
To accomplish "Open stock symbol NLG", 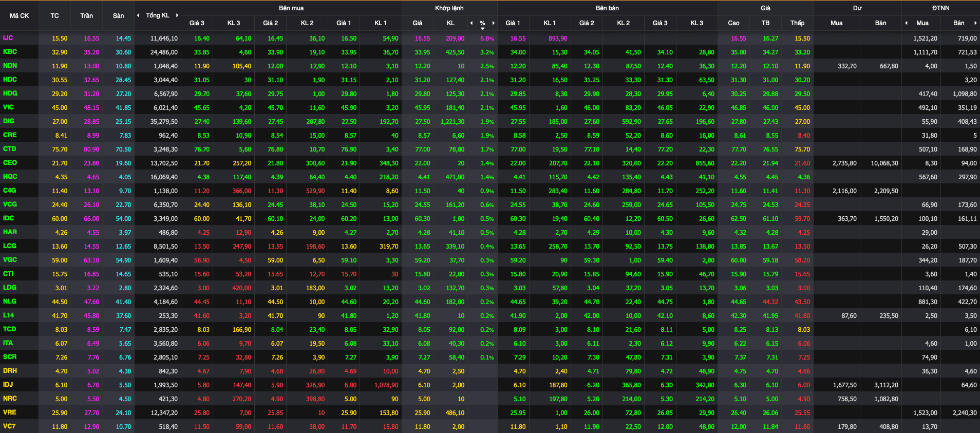I will [x=10, y=302].
